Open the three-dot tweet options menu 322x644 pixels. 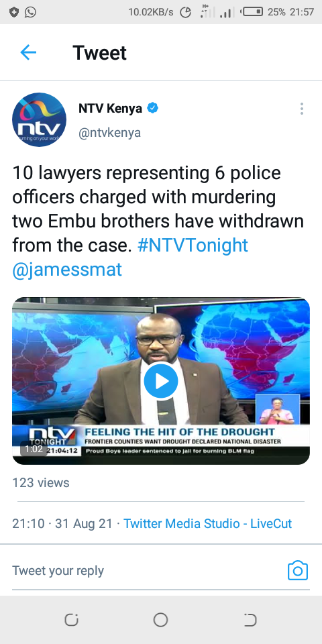[x=301, y=109]
